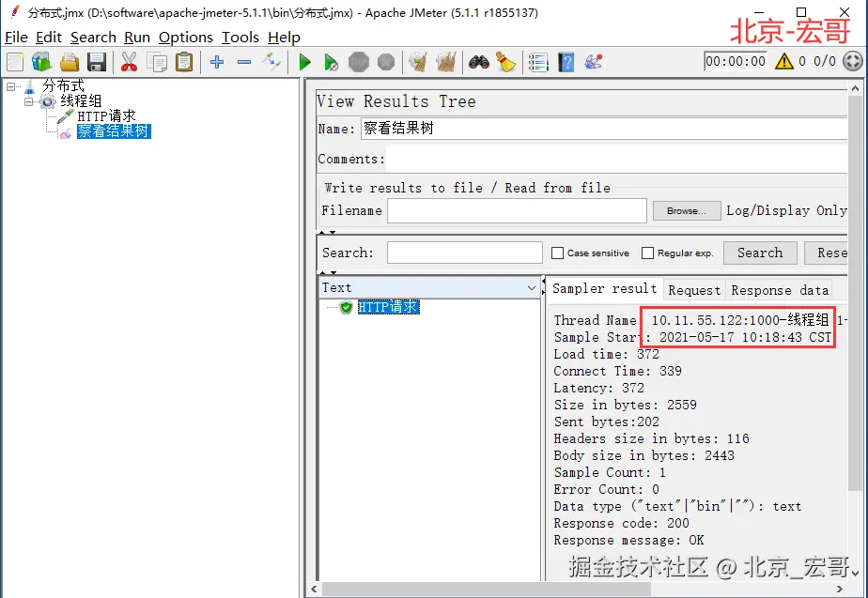Click the 00:00:00 elapsed time field
Viewport: 868px width, 598px height.
click(x=736, y=61)
